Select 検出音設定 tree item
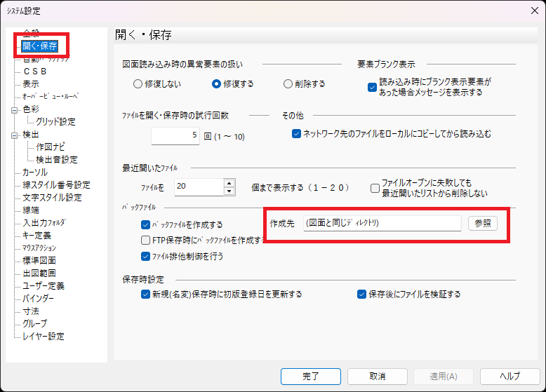 pyautogui.click(x=56, y=160)
